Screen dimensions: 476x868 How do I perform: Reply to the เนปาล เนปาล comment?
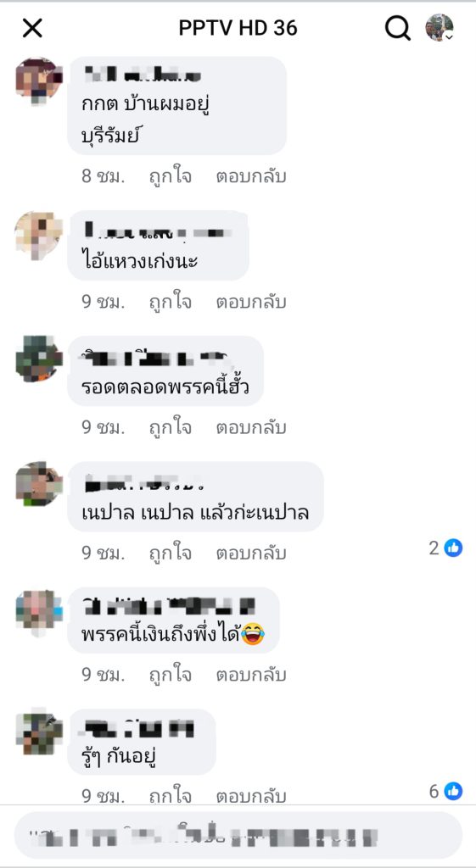251,553
